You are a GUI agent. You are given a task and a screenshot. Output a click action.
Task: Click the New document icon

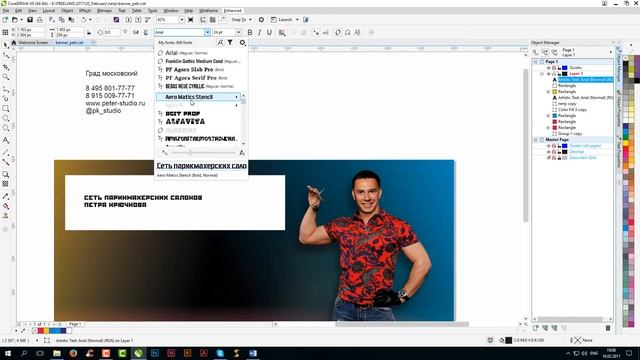pyautogui.click(x=5, y=20)
